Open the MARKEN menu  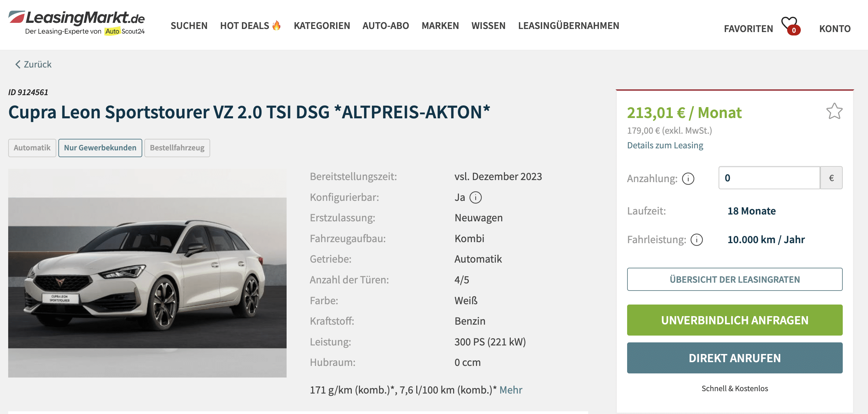440,26
